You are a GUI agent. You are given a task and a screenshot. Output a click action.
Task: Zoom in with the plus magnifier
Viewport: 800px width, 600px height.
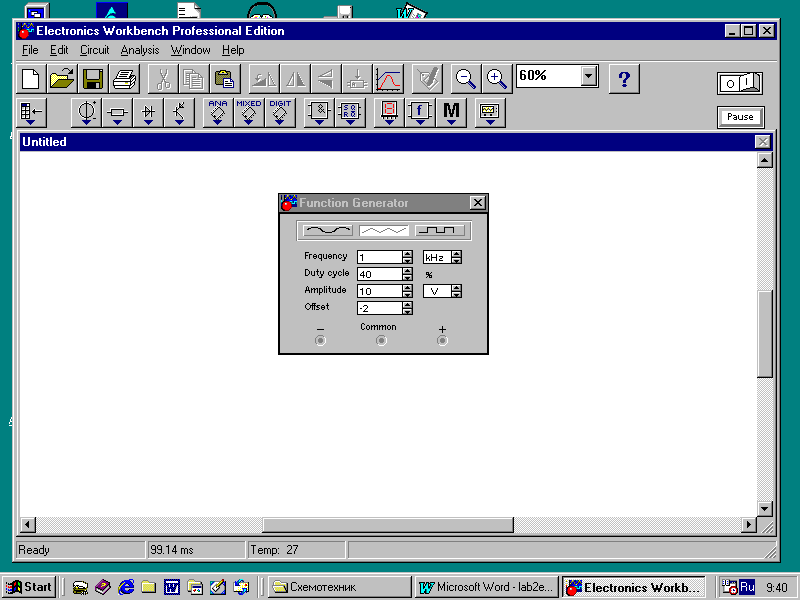point(496,79)
